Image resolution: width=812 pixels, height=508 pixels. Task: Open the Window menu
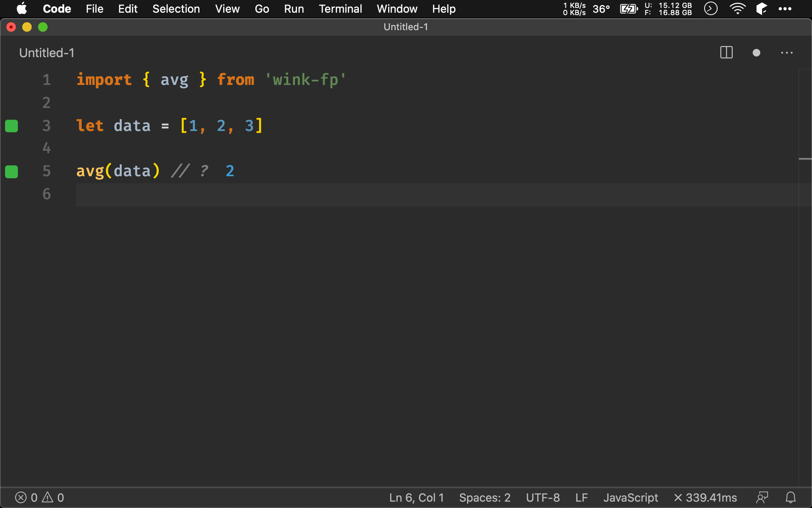(397, 9)
